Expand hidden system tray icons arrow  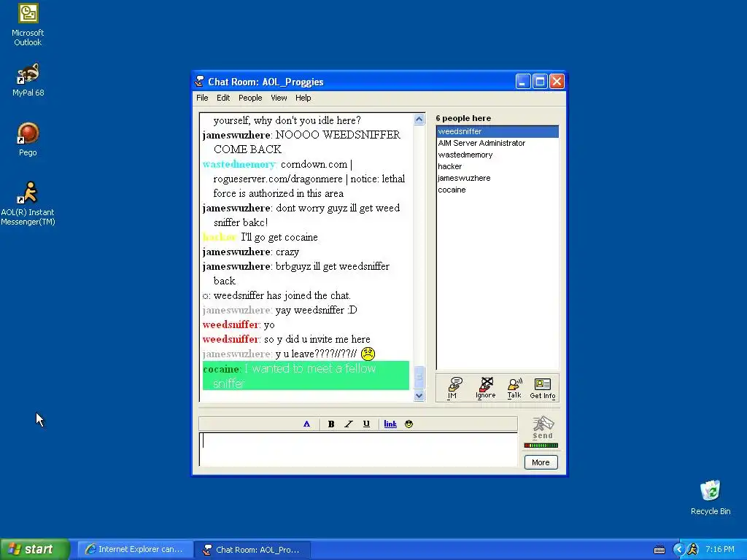point(678,550)
